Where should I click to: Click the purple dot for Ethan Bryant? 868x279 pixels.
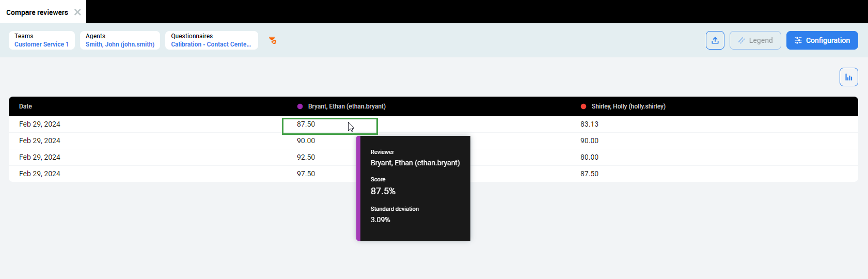point(300,106)
